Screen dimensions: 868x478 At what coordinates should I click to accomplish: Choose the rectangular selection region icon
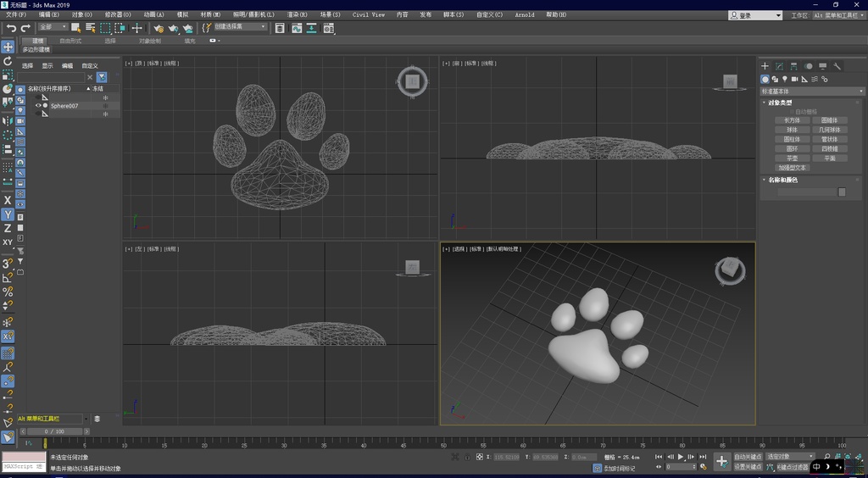105,28
